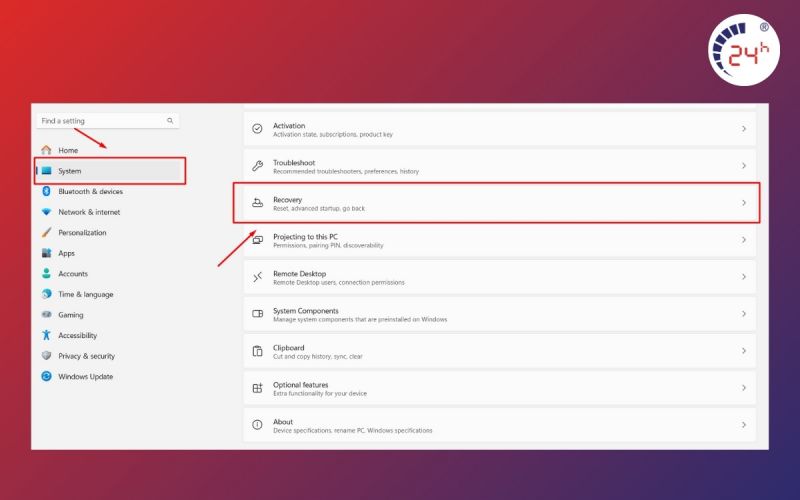The width and height of the screenshot is (800, 500).
Task: Open About device specifications
Action: [x=499, y=425]
